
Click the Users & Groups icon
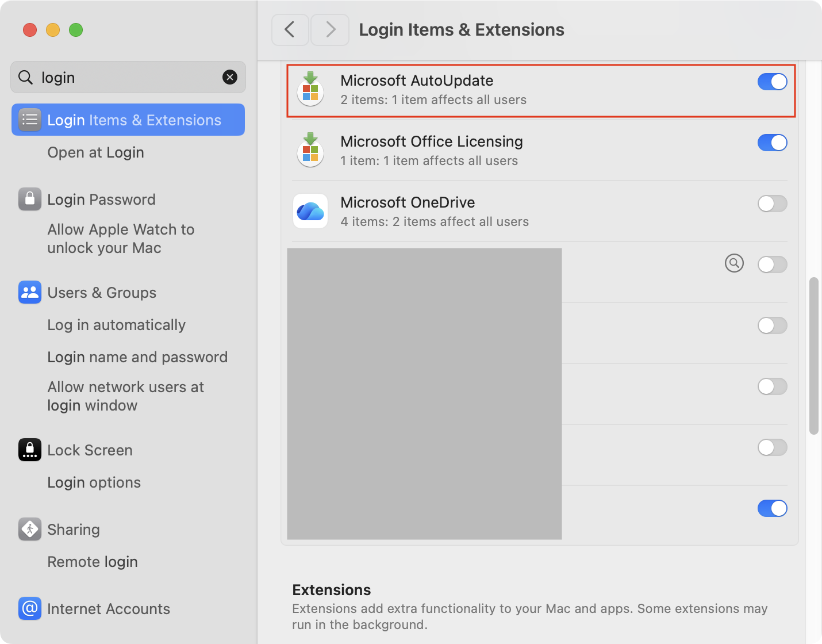(30, 292)
